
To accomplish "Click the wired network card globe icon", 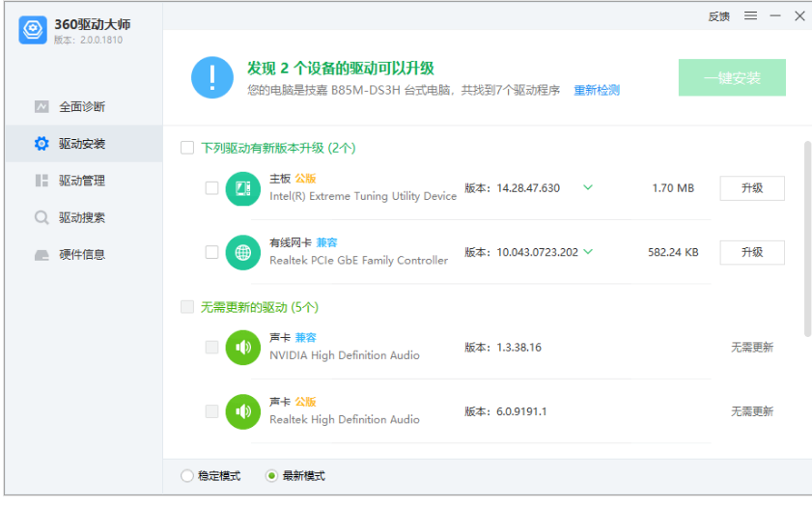I will tap(242, 252).
